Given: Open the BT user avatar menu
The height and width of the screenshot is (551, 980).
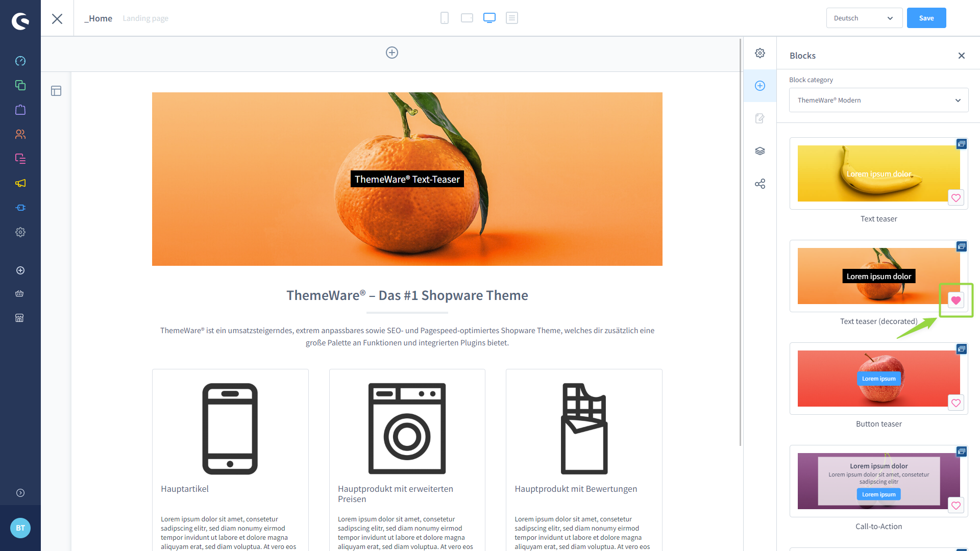Looking at the screenshot, I should (x=20, y=528).
